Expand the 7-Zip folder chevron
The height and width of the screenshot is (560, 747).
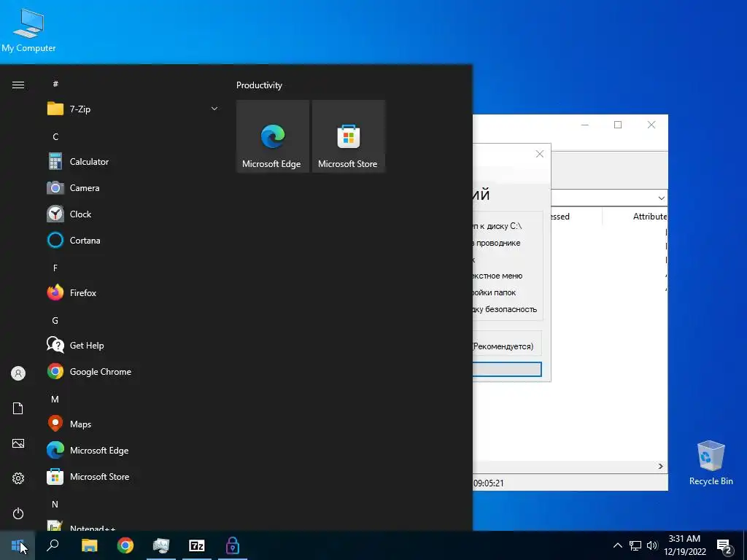click(x=214, y=109)
